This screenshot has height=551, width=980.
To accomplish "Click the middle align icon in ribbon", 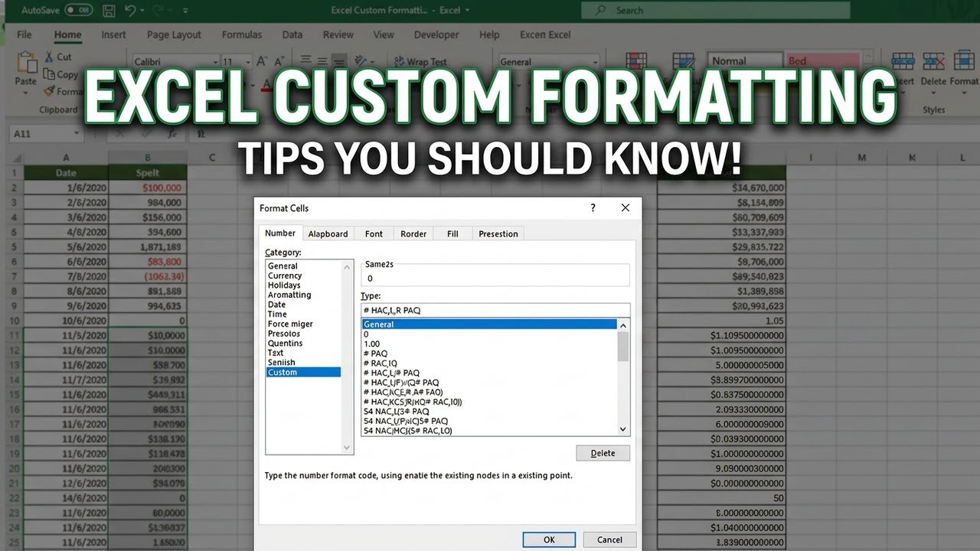I will pyautogui.click(x=322, y=61).
